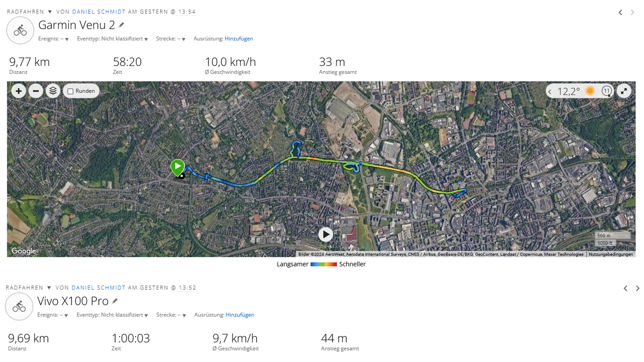Zoom in on the map
The height and width of the screenshot is (362, 644).
tap(18, 91)
